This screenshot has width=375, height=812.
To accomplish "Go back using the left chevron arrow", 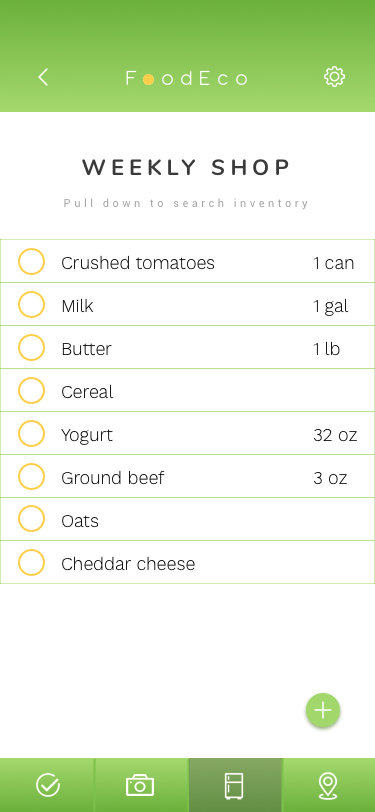I will coord(43,77).
